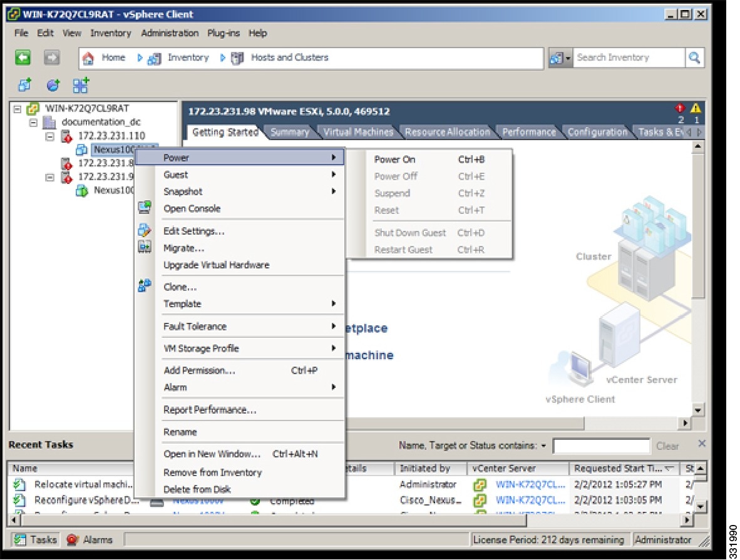Click the main panel vertical scrollbar down arrow
The height and width of the screenshot is (560, 740).
(x=698, y=409)
